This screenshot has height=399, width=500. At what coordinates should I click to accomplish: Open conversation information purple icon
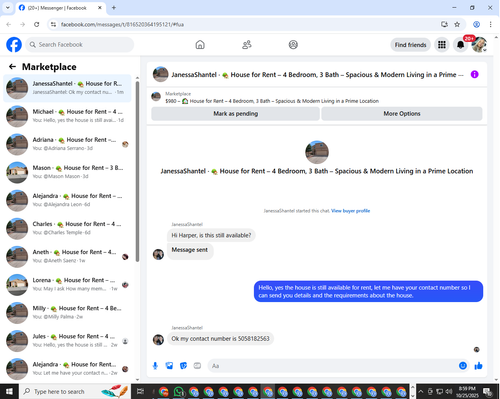(x=474, y=74)
